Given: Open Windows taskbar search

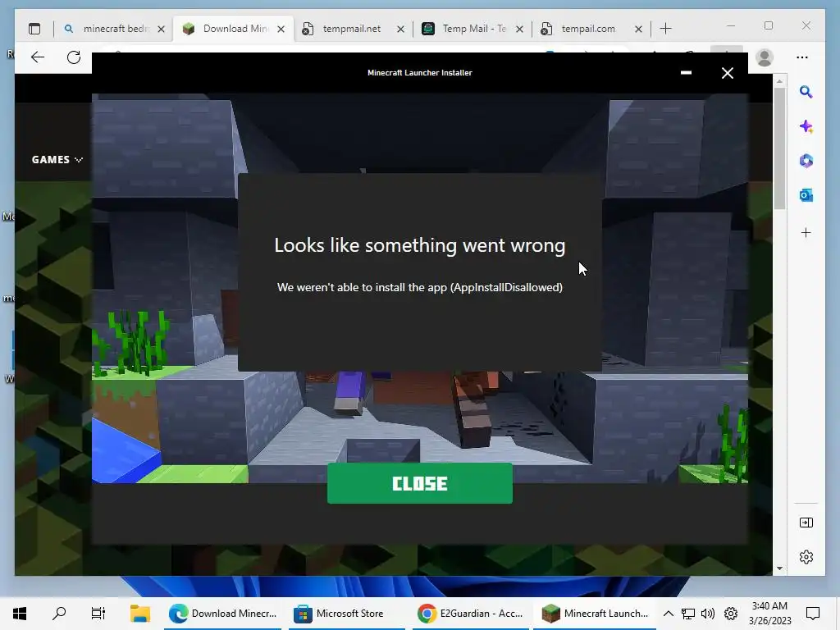Looking at the screenshot, I should [59, 614].
